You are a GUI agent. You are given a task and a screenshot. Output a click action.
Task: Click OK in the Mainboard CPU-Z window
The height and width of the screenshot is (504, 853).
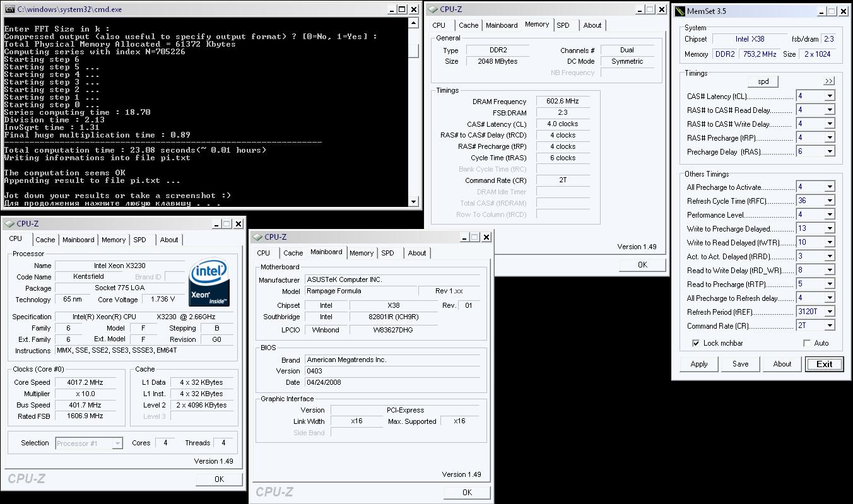467,493
